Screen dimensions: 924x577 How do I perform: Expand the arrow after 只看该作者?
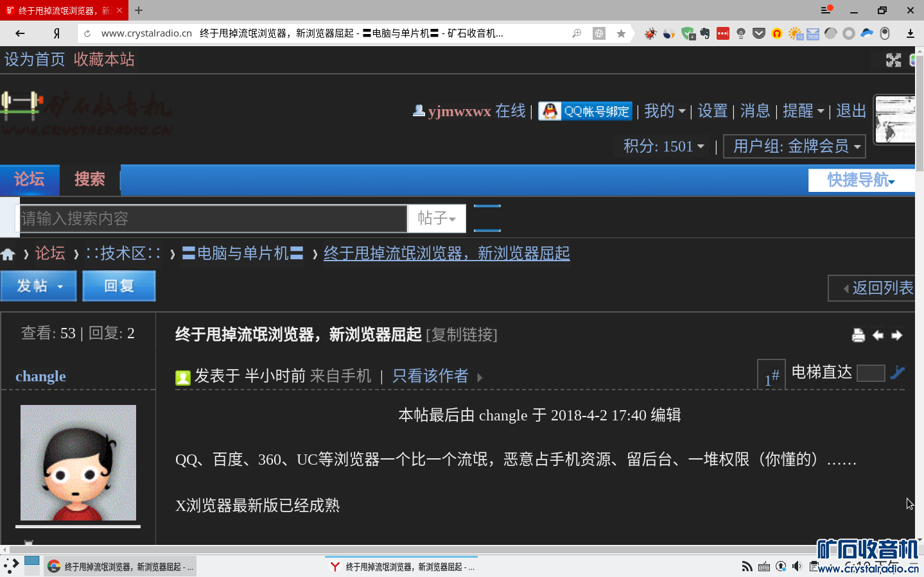point(480,377)
